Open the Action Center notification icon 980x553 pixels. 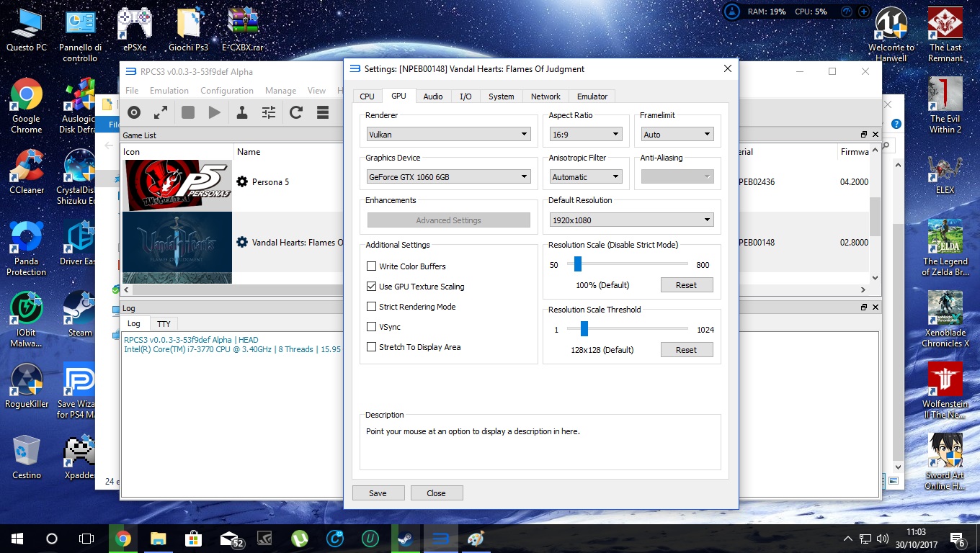pos(958,538)
